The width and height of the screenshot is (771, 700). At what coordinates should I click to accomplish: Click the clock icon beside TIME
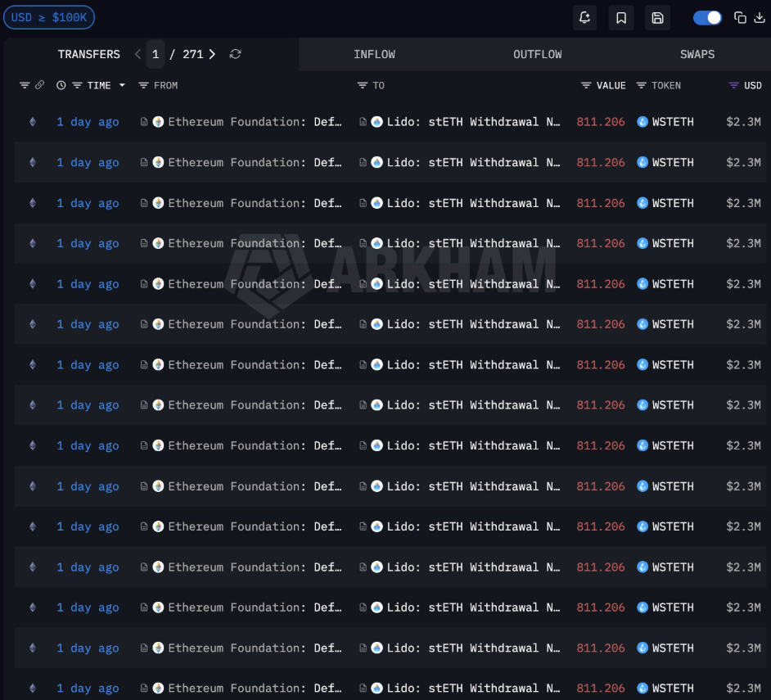coord(61,85)
